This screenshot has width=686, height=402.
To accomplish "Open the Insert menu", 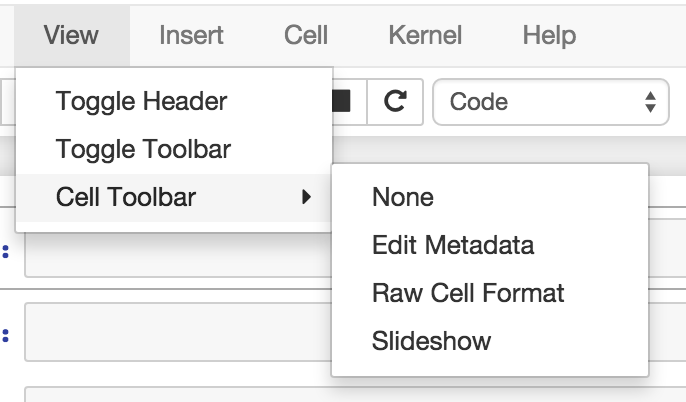I will pos(190,36).
